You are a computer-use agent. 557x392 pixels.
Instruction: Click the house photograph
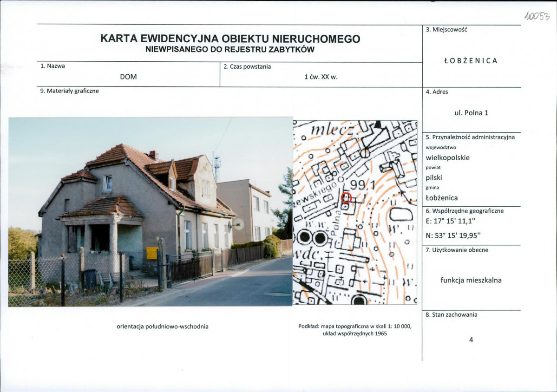150,212
